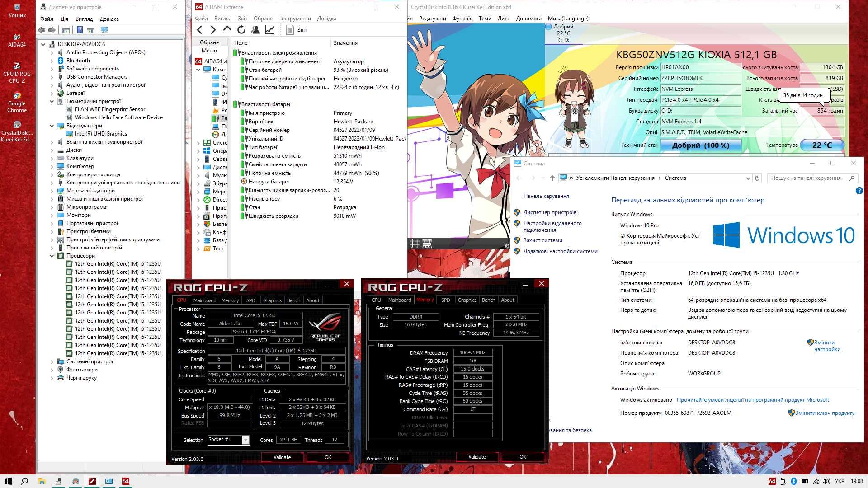Viewport: 868px width, 488px height.
Task: Open AIDA64 user/favorites icon in toolbar
Action: click(x=255, y=30)
